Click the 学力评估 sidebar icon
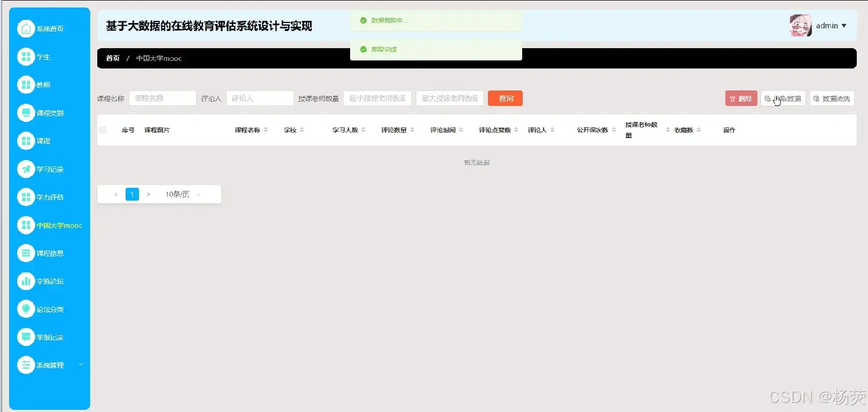The width and height of the screenshot is (868, 412). [x=26, y=197]
